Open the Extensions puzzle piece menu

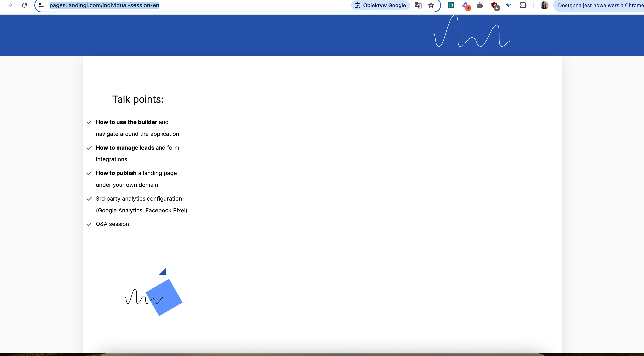coord(523,5)
